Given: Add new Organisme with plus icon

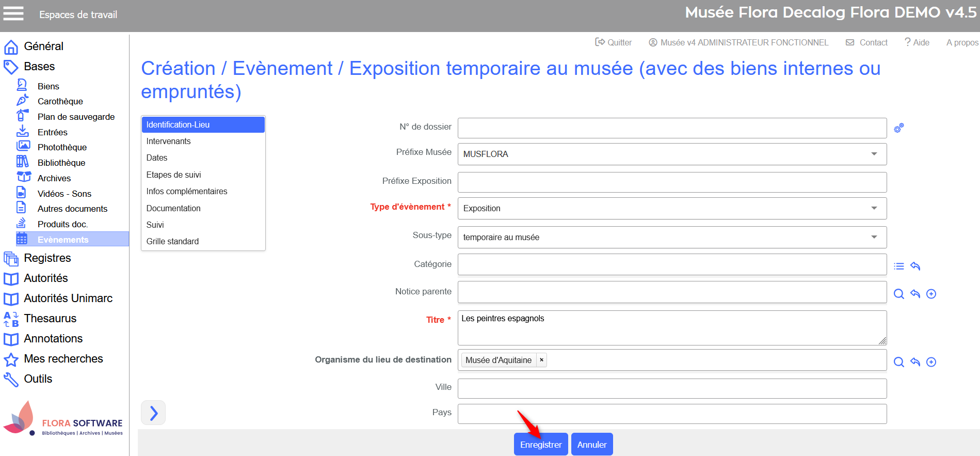Looking at the screenshot, I should tap(931, 362).
